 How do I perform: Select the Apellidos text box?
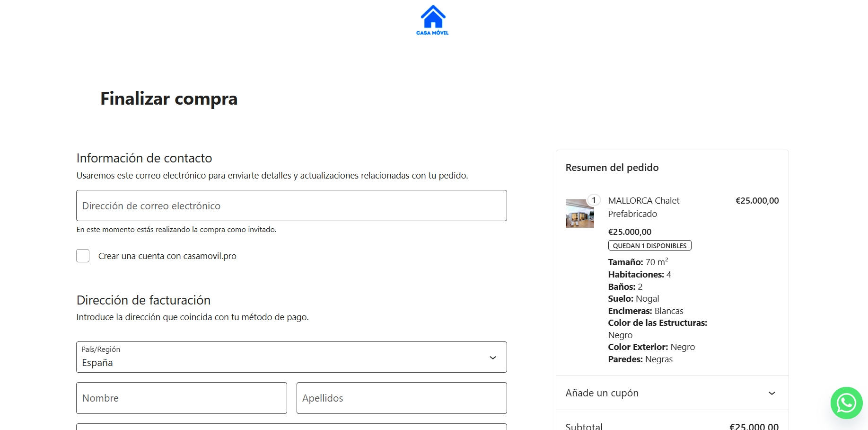coord(401,398)
